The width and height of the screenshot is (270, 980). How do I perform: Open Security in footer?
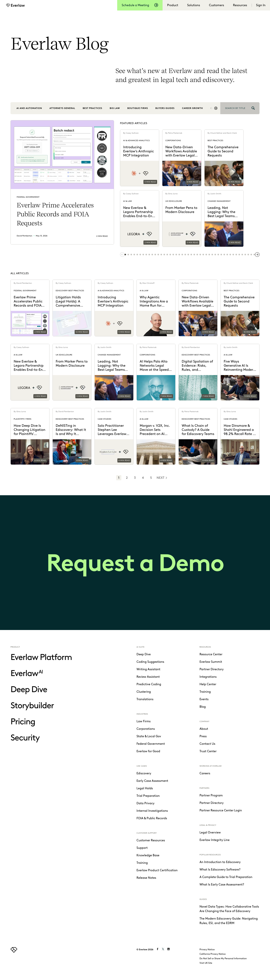pyautogui.click(x=25, y=738)
